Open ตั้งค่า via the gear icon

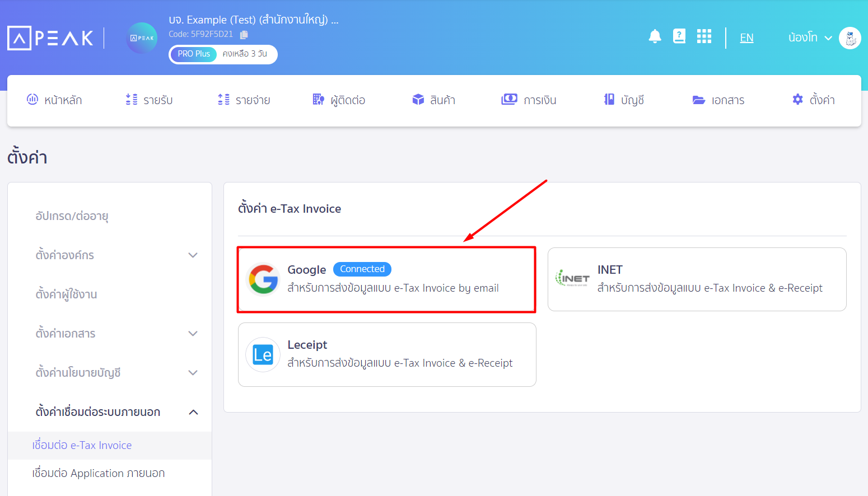pos(797,99)
